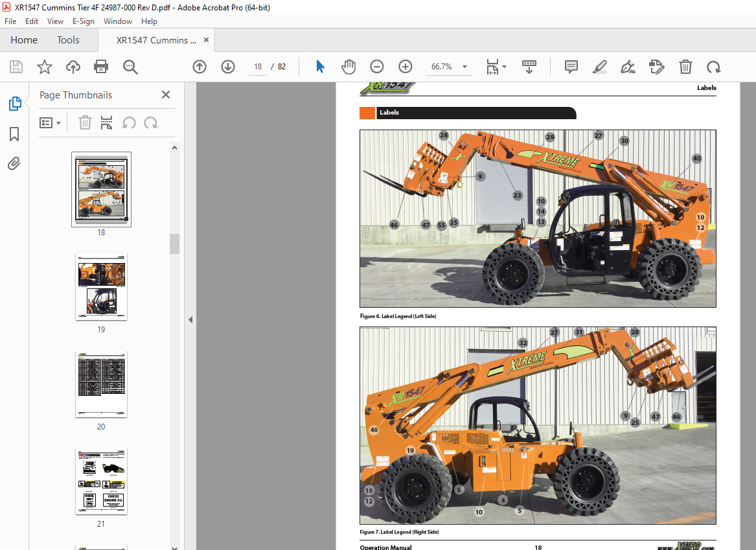
Task: Open the Window menu
Action: tap(118, 21)
